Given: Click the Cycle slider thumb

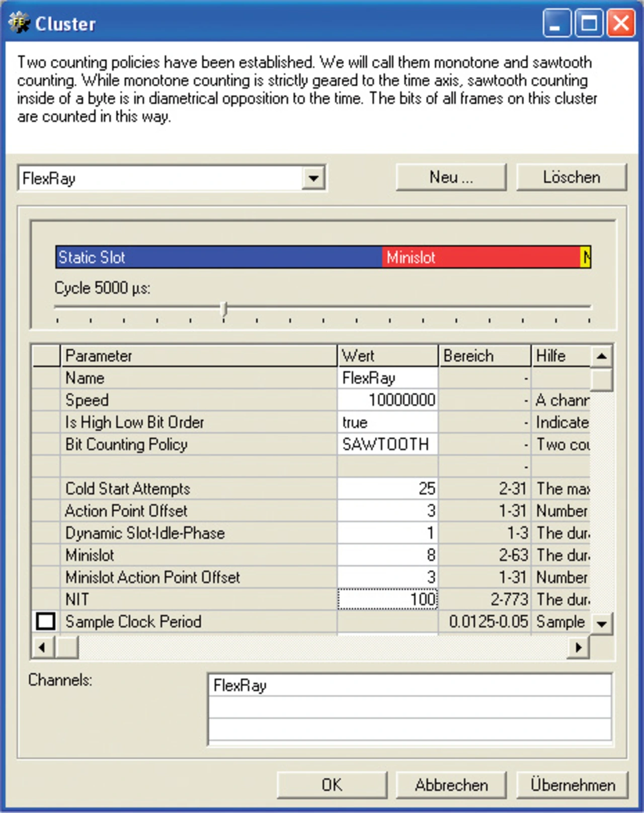Looking at the screenshot, I should (x=224, y=310).
